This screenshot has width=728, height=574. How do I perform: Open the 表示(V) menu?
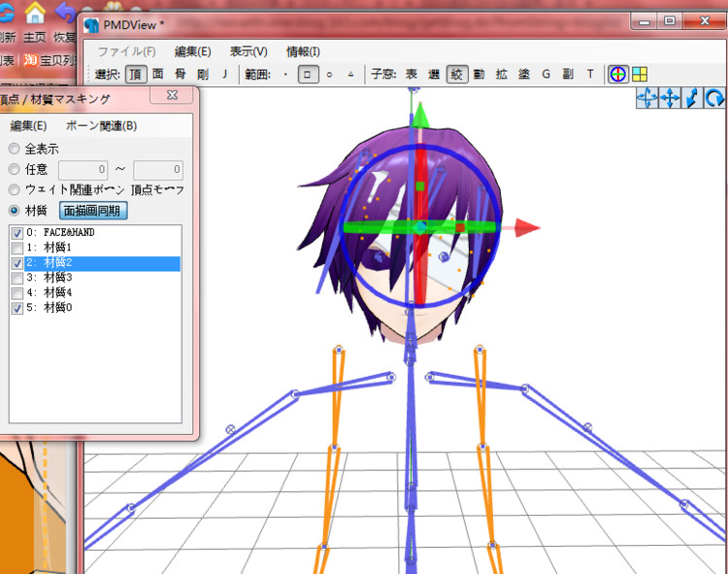[248, 51]
